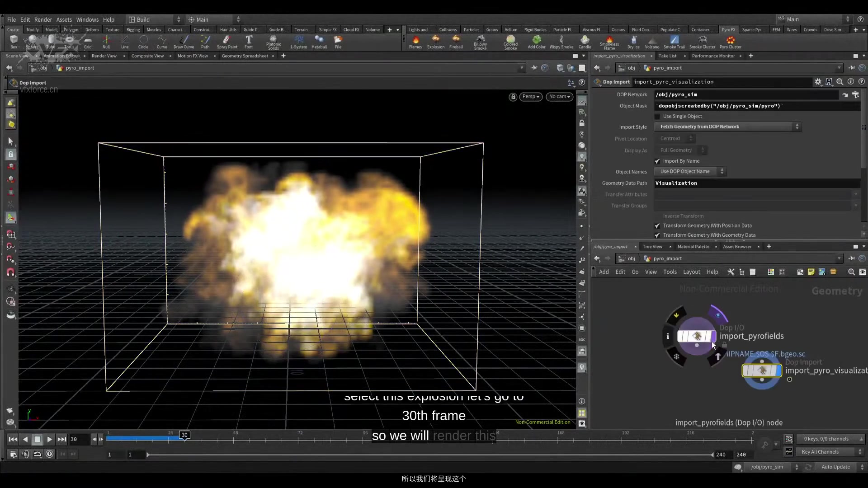Toggle Transform Geometry With Position Data
The image size is (868, 488).
[x=657, y=225]
